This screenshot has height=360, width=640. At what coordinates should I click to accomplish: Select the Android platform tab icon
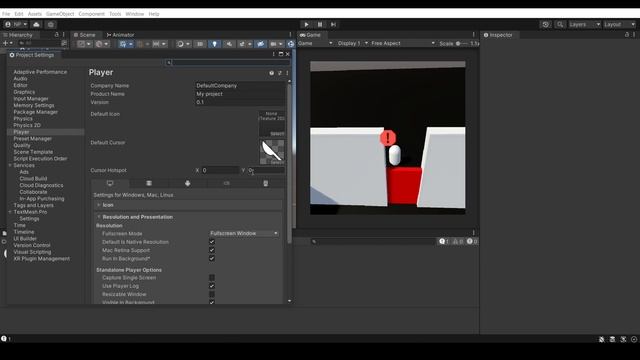point(188,183)
